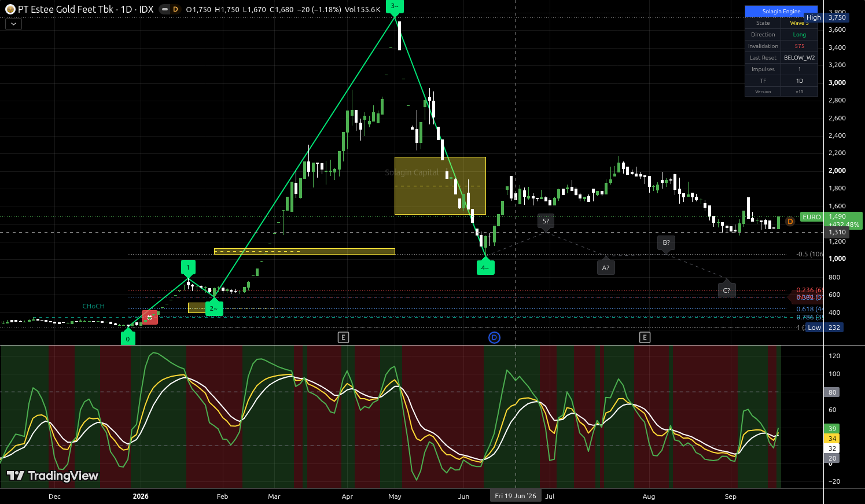This screenshot has height=504, width=865.
Task: Click the v15 version cell
Action: point(799,91)
